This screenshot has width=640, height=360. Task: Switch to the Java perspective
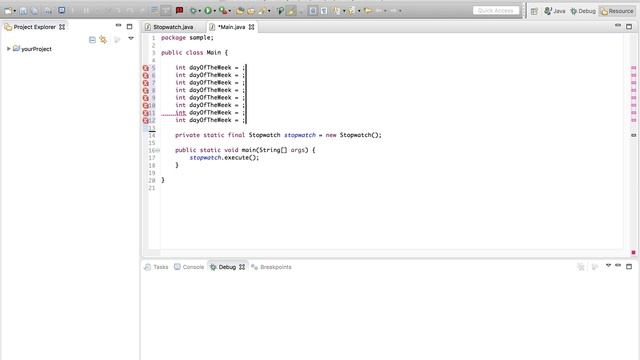[555, 11]
